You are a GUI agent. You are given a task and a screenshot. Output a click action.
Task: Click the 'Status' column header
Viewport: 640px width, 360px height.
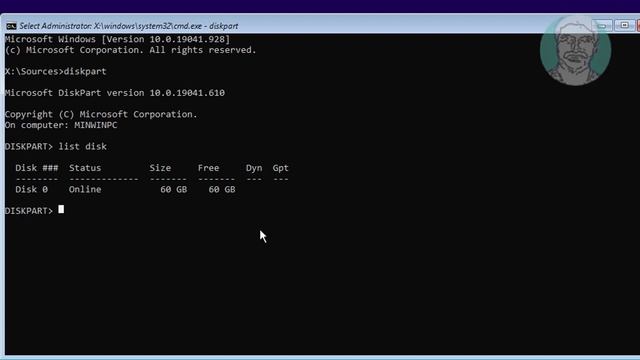85,168
